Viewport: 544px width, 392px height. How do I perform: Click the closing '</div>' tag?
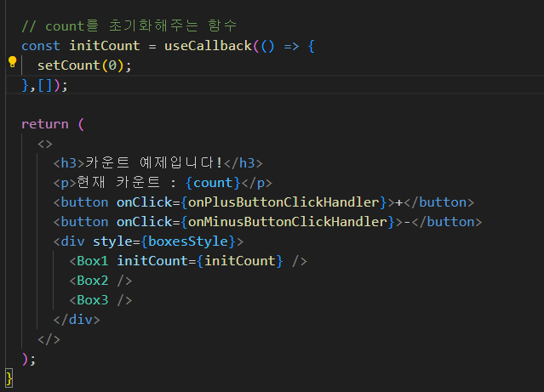coord(77,320)
